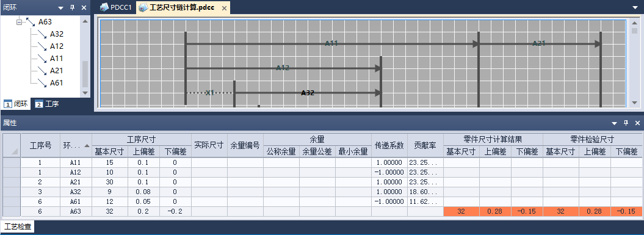Click the 贡献率 column header
The width and height of the screenshot is (644, 235).
pyautogui.click(x=425, y=145)
